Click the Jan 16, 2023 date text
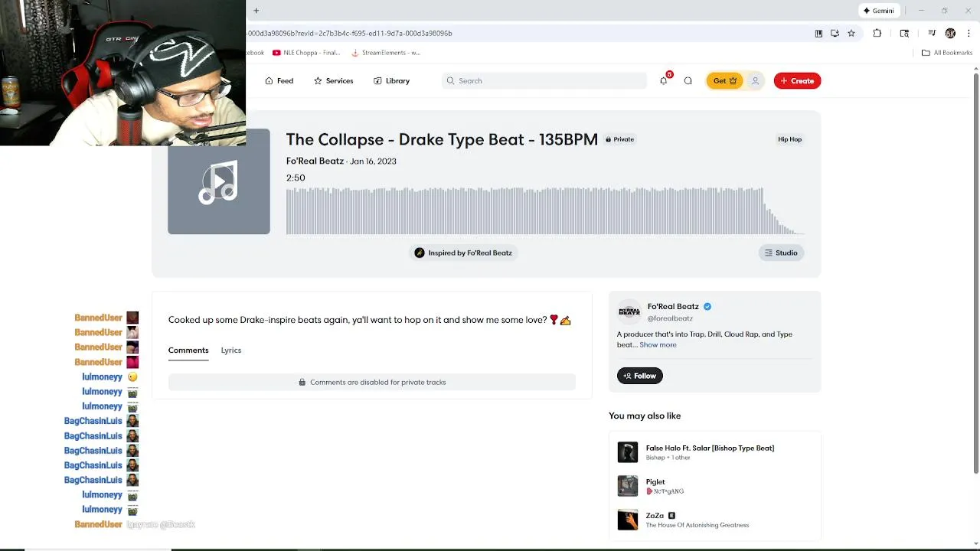 click(373, 161)
